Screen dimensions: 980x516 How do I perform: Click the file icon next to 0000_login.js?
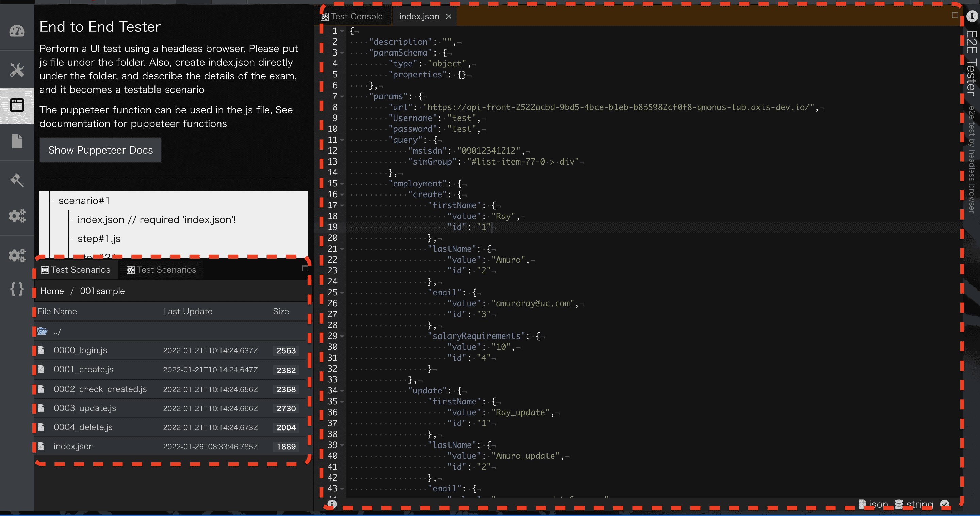pos(42,349)
